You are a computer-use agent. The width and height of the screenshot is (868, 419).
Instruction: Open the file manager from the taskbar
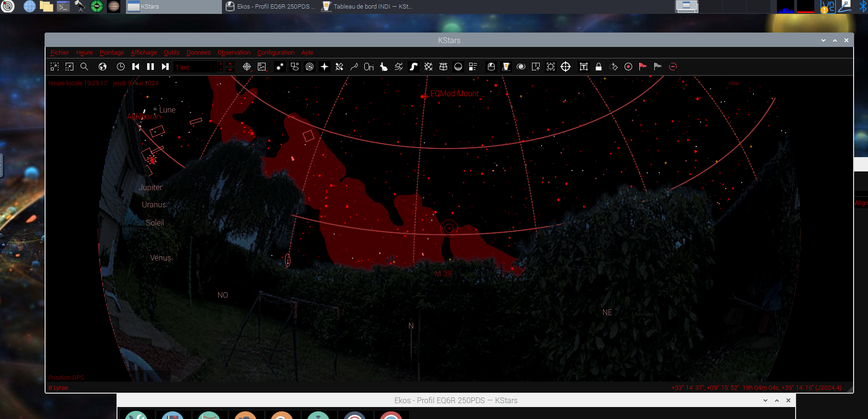(46, 6)
